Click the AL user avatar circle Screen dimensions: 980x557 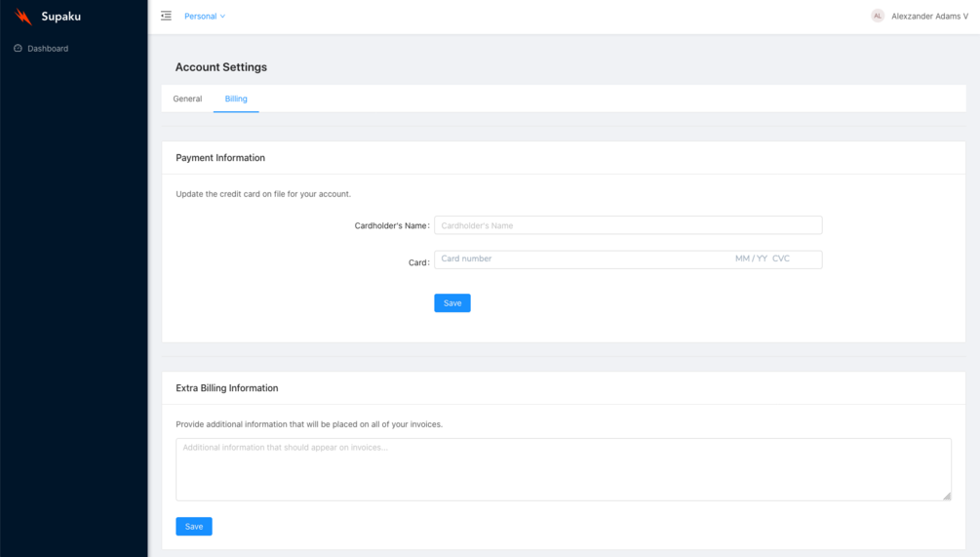point(878,17)
